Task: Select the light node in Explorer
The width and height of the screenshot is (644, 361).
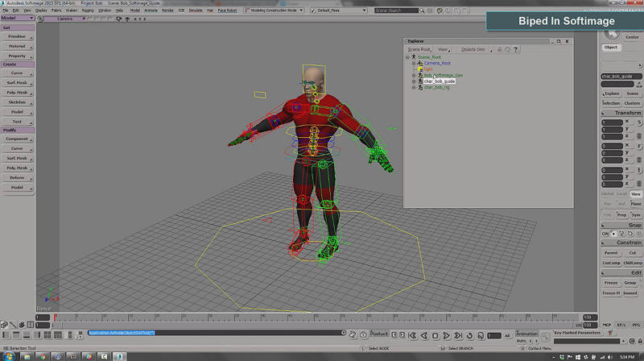Action: (x=428, y=69)
